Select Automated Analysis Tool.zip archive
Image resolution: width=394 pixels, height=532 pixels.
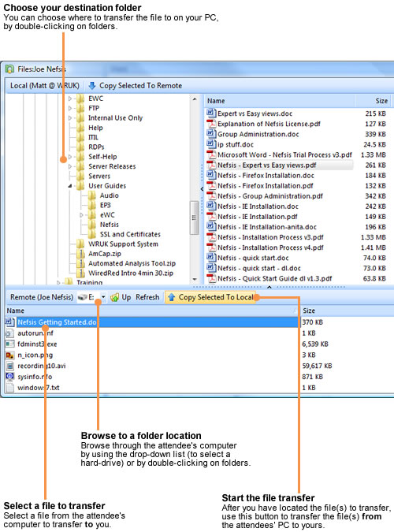click(x=132, y=263)
